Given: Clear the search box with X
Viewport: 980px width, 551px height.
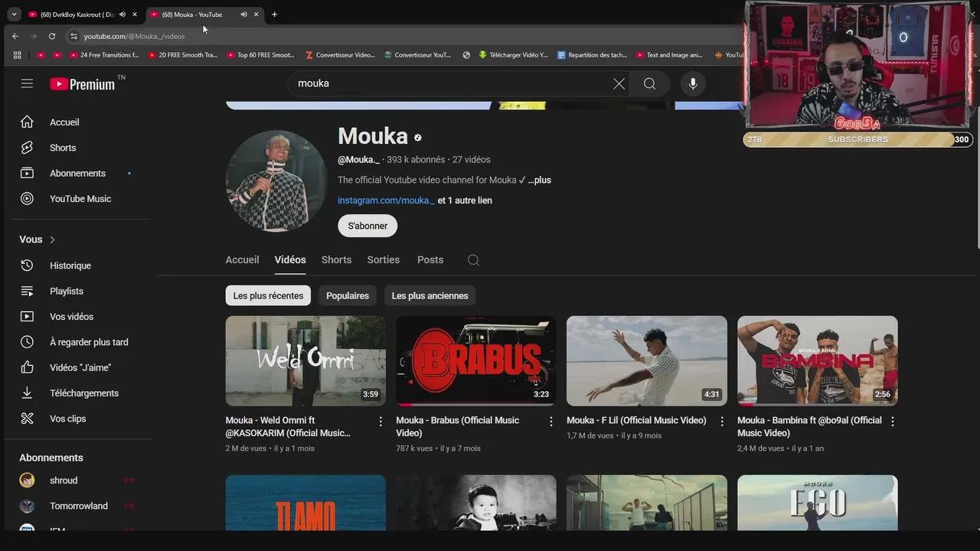Looking at the screenshot, I should 619,83.
